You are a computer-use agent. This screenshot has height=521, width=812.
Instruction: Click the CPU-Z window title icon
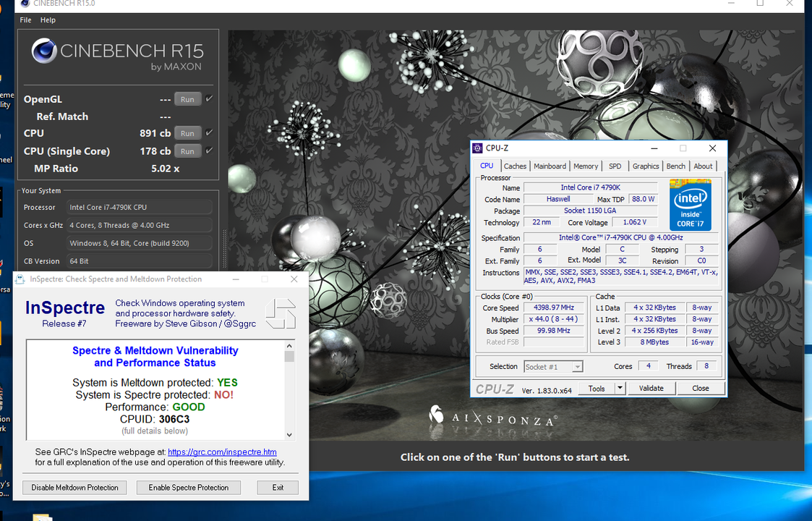(477, 148)
